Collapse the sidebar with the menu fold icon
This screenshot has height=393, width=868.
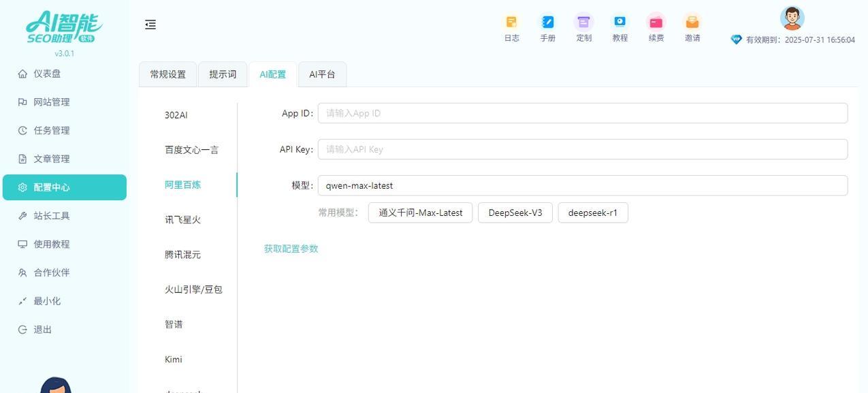(x=150, y=25)
